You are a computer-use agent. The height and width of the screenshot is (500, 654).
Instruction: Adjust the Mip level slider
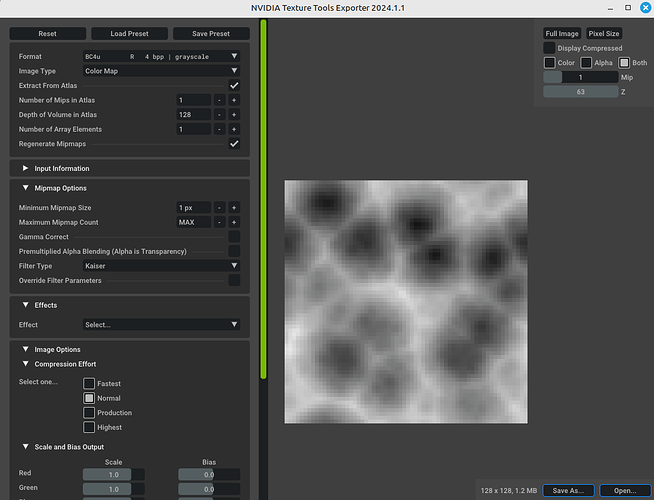point(580,77)
